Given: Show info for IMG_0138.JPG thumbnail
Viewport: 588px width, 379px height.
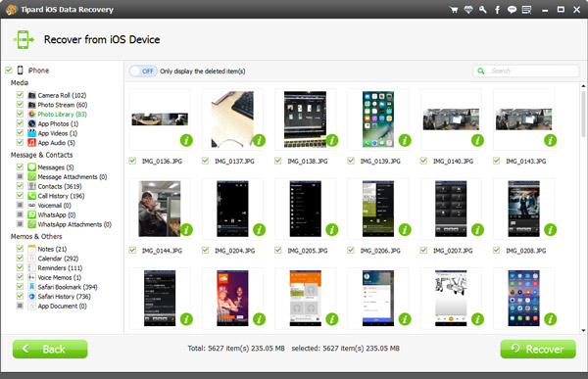Looking at the screenshot, I should [x=332, y=140].
